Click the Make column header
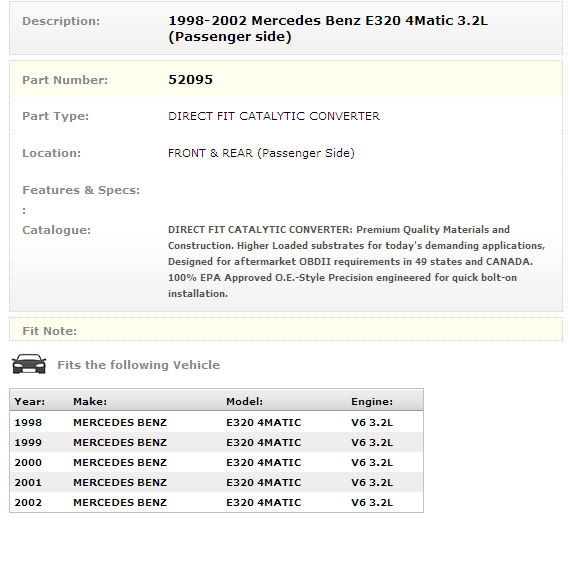This screenshot has width=570, height=583. click(x=90, y=402)
